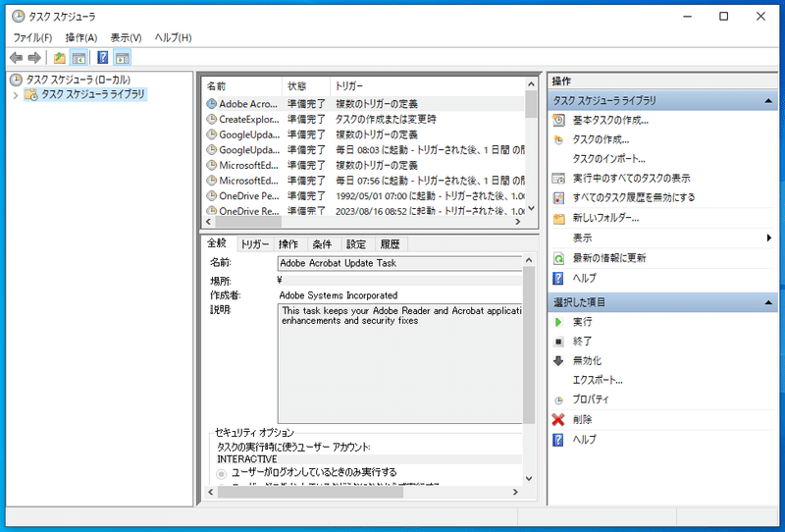Screen dimensions: 785x532
Task: Click the details pane horizontal scrollbar thumb
Action: [x=310, y=493]
